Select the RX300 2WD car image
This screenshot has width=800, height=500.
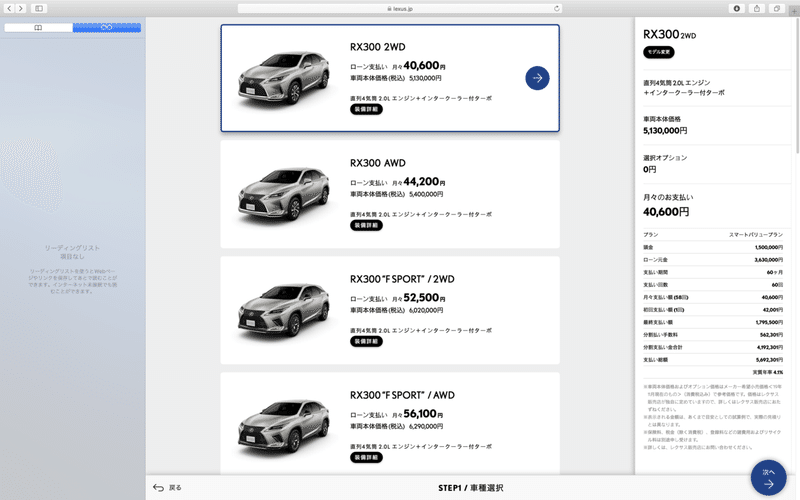pyautogui.click(x=284, y=79)
